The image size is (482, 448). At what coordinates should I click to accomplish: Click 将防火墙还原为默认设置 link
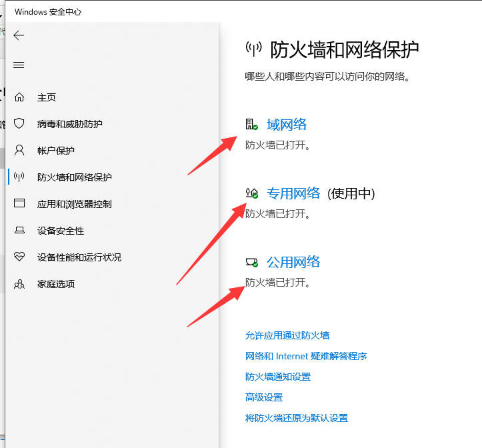point(297,418)
